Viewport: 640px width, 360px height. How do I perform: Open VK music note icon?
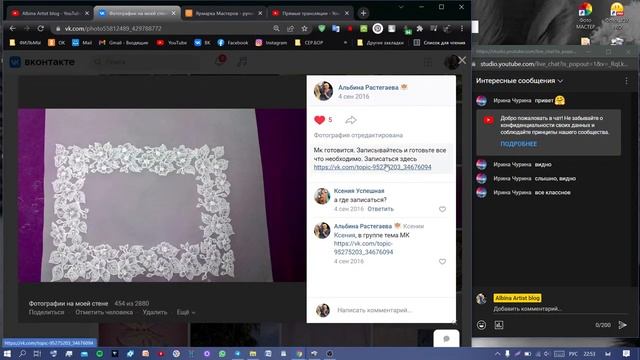point(242,62)
